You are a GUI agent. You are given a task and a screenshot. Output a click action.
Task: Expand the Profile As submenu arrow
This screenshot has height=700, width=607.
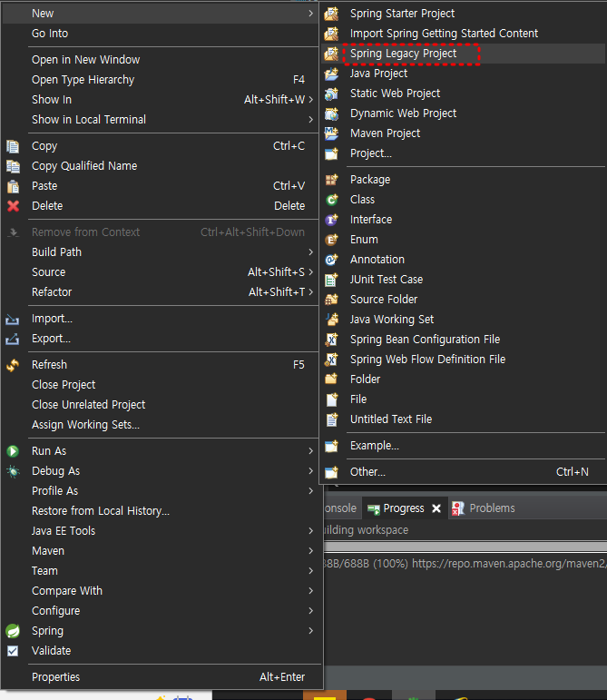coord(311,491)
